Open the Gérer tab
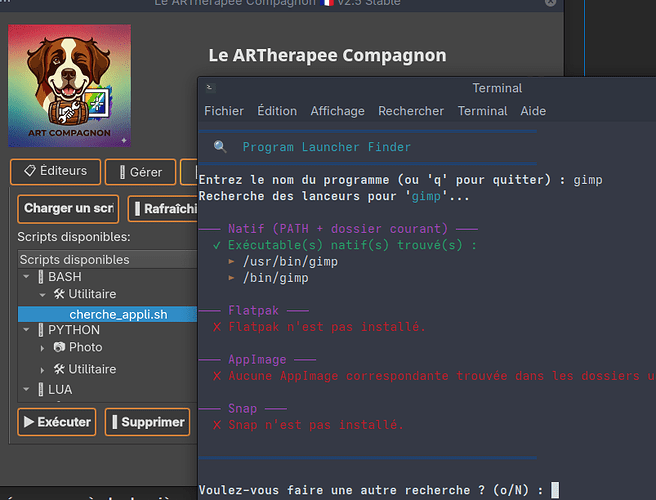Screen dimensions: 656x500 141,172
